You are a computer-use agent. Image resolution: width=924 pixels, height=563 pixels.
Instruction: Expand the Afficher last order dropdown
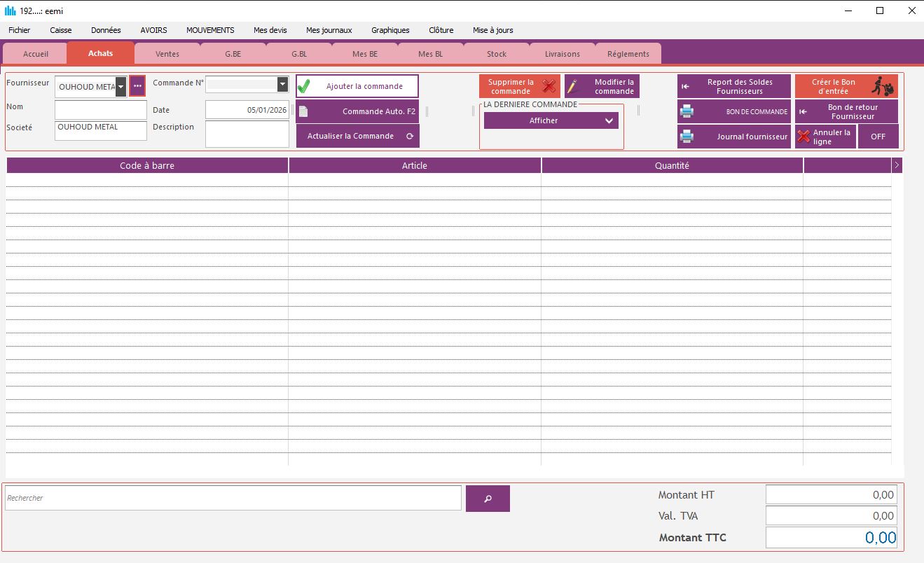[x=608, y=121]
